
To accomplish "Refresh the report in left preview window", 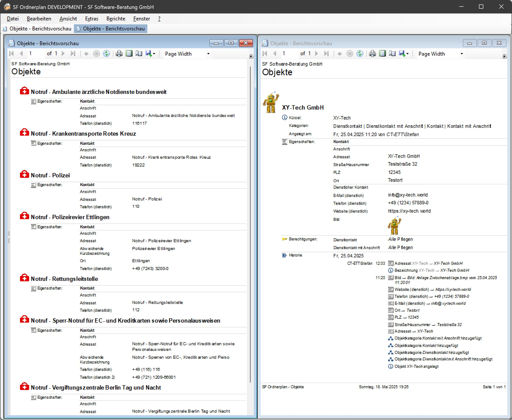I will (x=106, y=53).
